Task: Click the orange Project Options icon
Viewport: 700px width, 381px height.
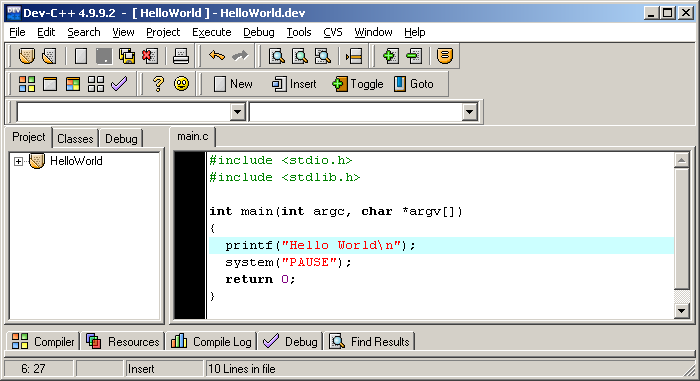Action: tap(445, 56)
